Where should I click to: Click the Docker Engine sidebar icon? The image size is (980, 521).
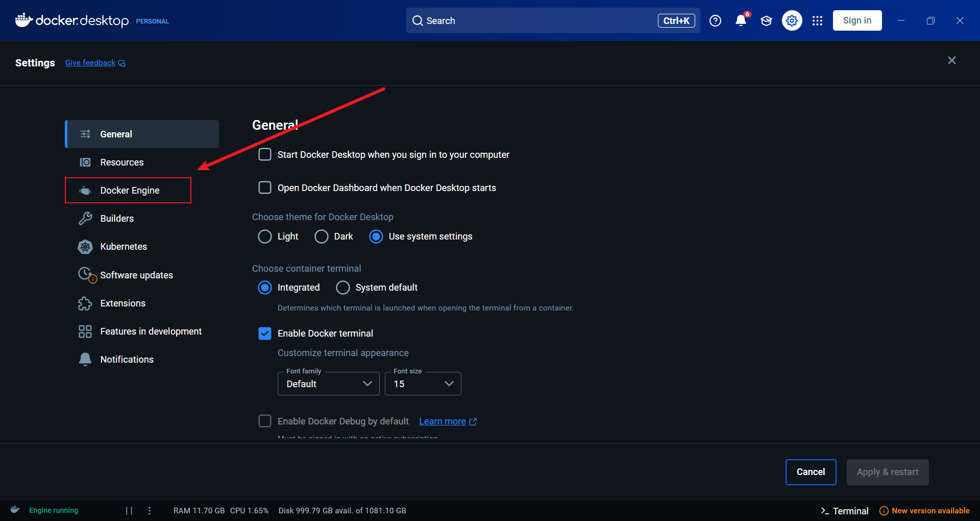[x=85, y=191]
